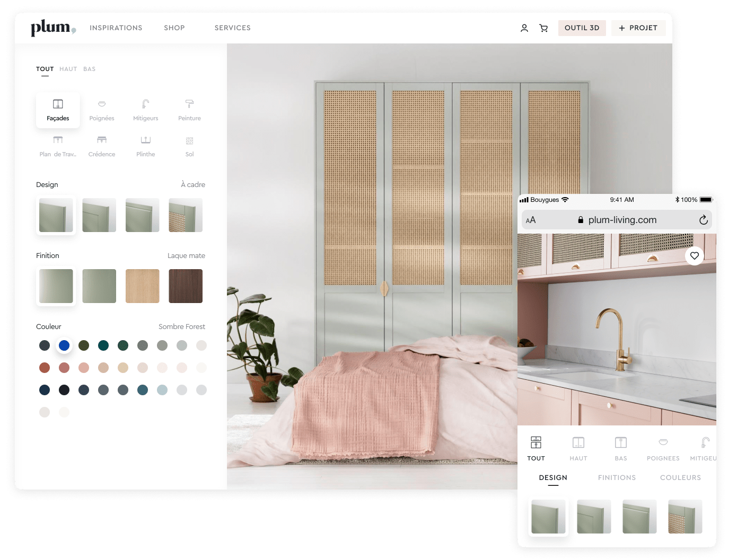Pick the selected bright blue color
Image resolution: width=737 pixels, height=560 pixels.
[64, 345]
